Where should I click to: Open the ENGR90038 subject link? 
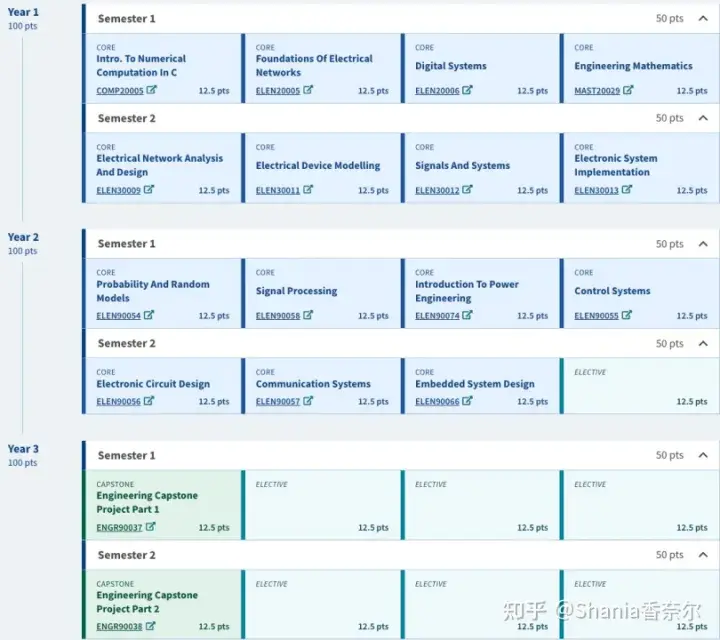coord(119,627)
